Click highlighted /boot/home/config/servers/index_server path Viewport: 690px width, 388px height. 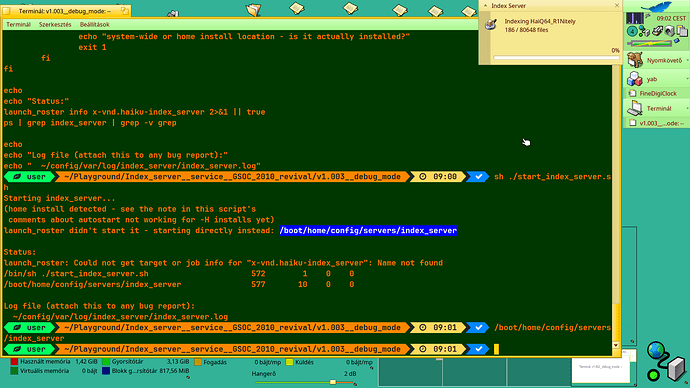368,231
